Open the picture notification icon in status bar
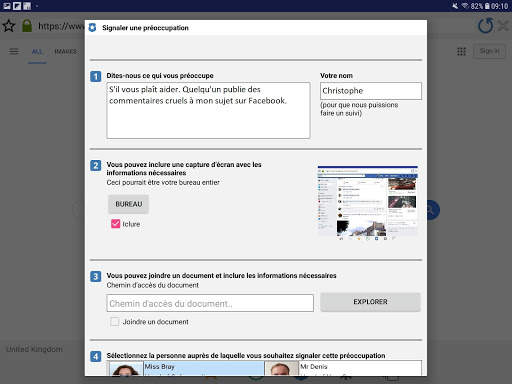512x384 pixels. coord(7,6)
